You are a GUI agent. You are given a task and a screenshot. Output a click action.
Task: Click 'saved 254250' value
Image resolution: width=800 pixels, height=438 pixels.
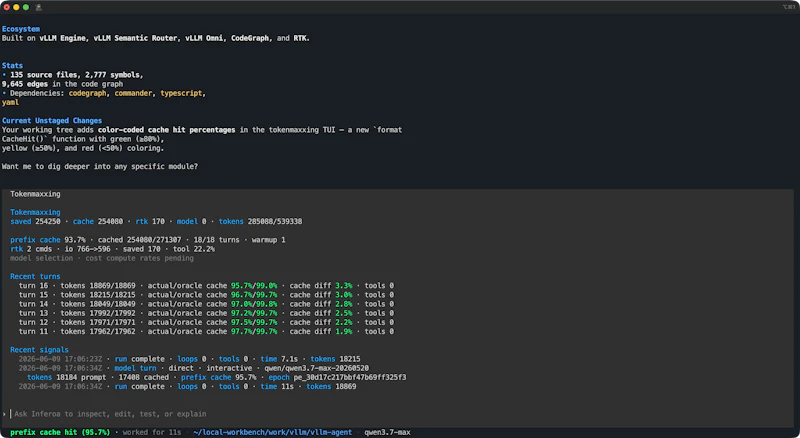click(x=35, y=222)
